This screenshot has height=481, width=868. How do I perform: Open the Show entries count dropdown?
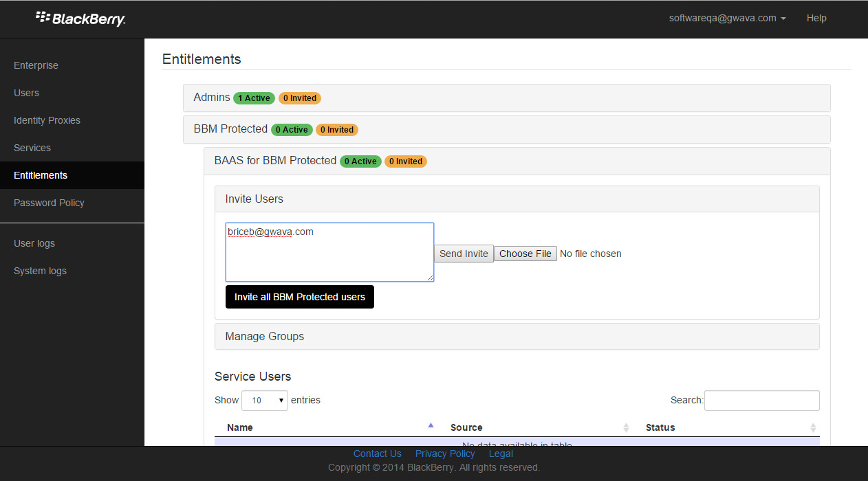265,400
